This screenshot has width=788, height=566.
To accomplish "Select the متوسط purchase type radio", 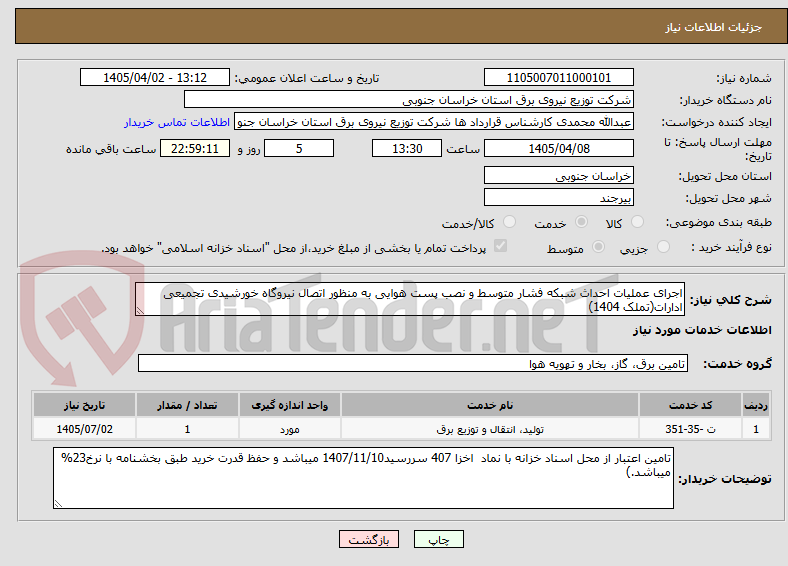I will [599, 246].
